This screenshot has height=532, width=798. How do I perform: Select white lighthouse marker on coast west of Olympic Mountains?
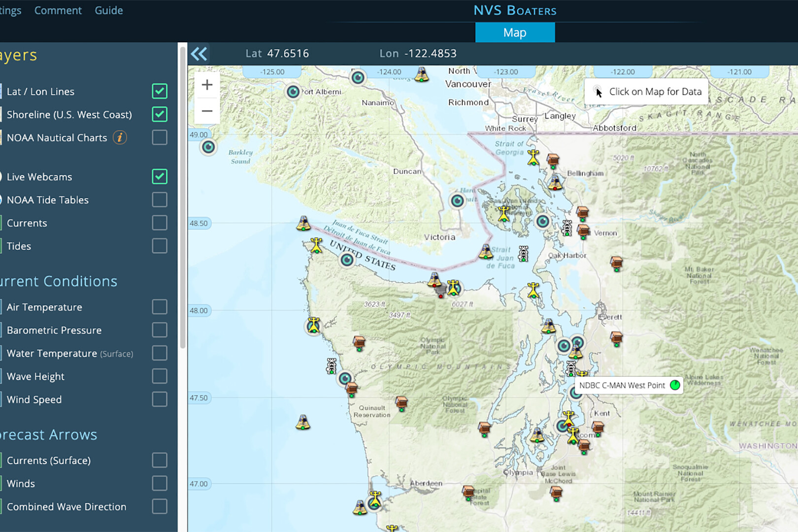(332, 366)
